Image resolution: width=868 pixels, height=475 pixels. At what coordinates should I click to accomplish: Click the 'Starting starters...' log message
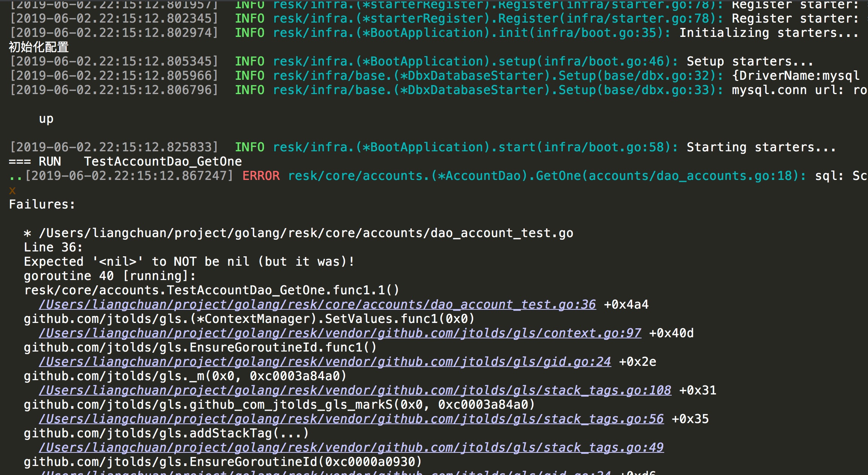point(761,147)
